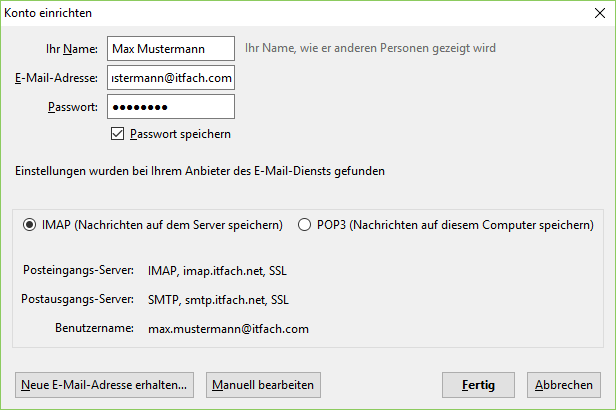Click the Ihr Name input field
Screen dimensions: 616x410
pos(170,48)
